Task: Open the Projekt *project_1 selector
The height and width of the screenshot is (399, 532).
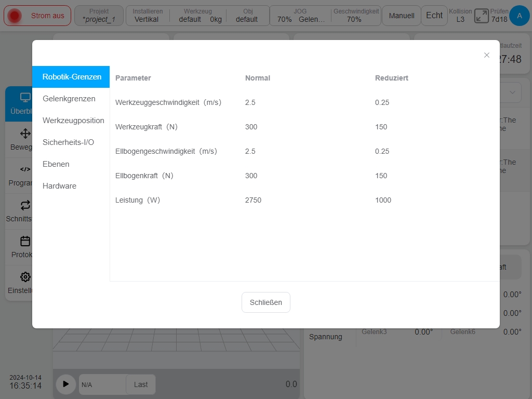Action: pyautogui.click(x=99, y=16)
